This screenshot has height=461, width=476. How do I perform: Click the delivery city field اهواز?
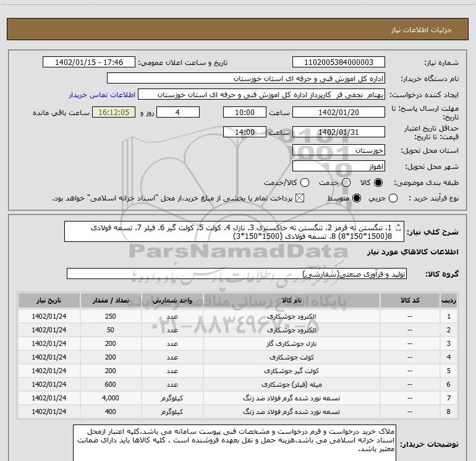coord(339,166)
